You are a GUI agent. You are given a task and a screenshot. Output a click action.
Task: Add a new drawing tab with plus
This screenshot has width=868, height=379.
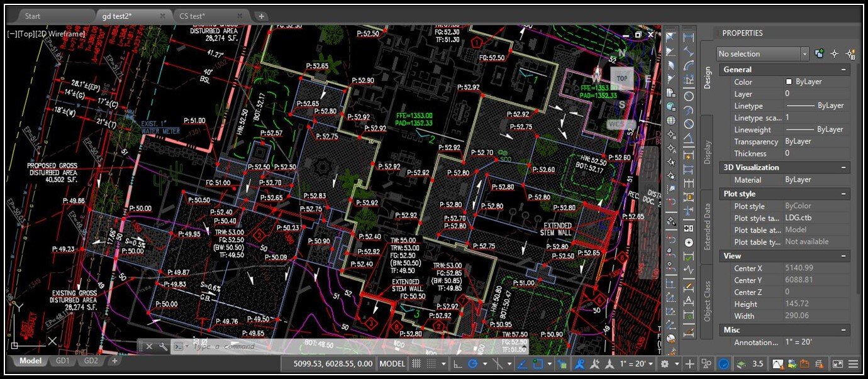[261, 16]
